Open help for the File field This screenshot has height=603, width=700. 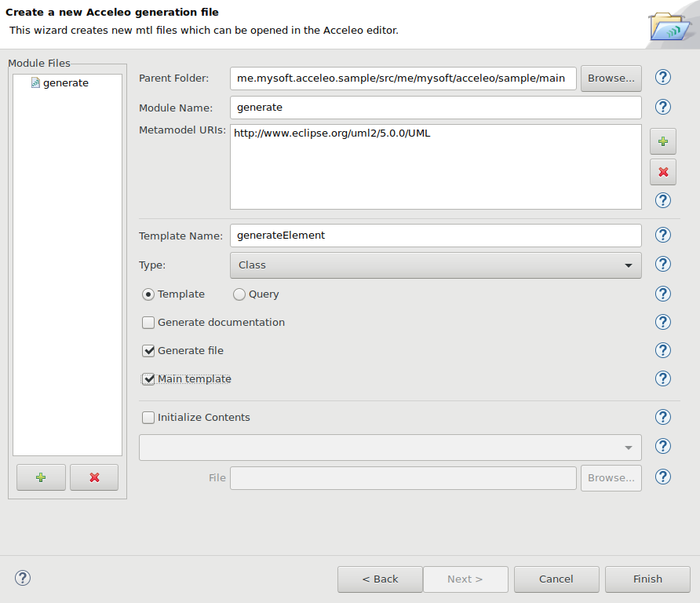(x=663, y=477)
